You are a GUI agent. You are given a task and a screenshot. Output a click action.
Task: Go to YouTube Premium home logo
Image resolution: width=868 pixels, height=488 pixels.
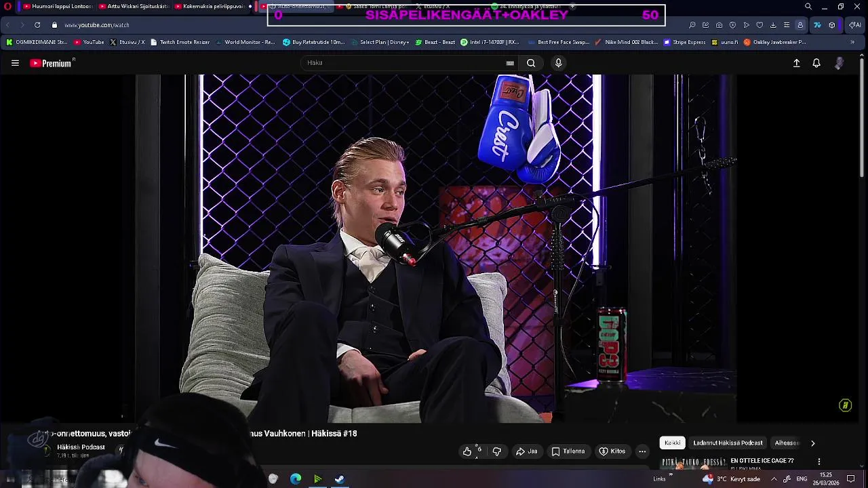(x=52, y=63)
